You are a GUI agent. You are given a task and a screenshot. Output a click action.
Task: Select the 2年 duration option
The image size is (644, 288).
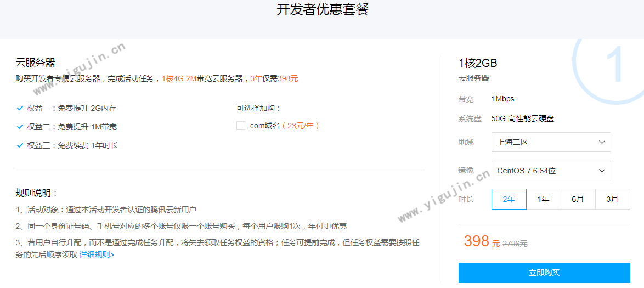pos(509,199)
